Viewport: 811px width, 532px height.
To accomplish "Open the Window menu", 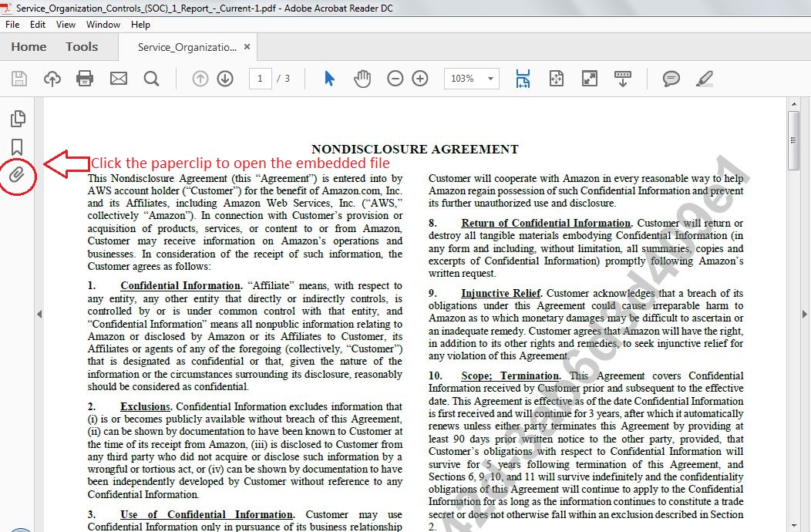I will 103,25.
